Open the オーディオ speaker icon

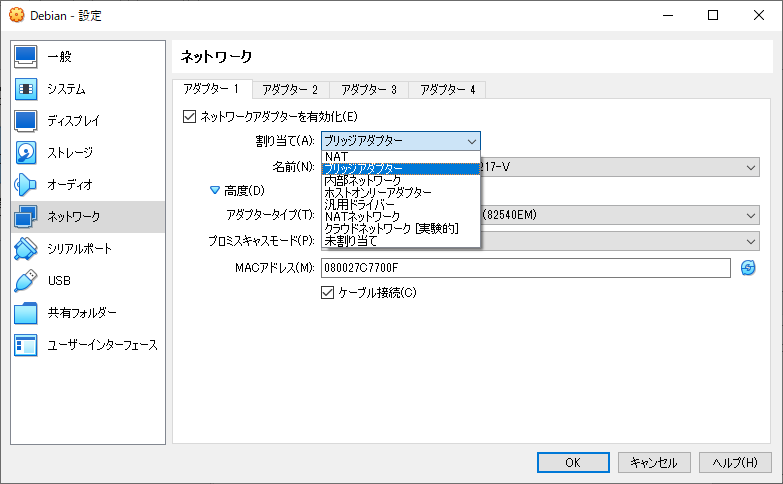[x=25, y=185]
